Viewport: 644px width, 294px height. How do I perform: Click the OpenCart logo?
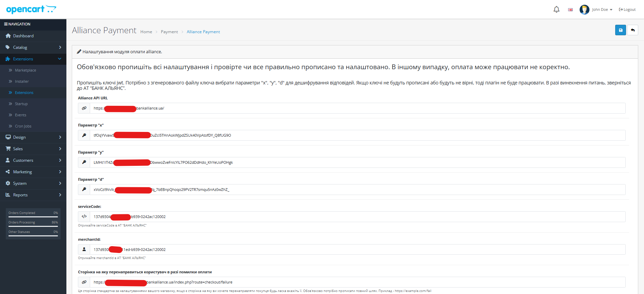coord(31,9)
